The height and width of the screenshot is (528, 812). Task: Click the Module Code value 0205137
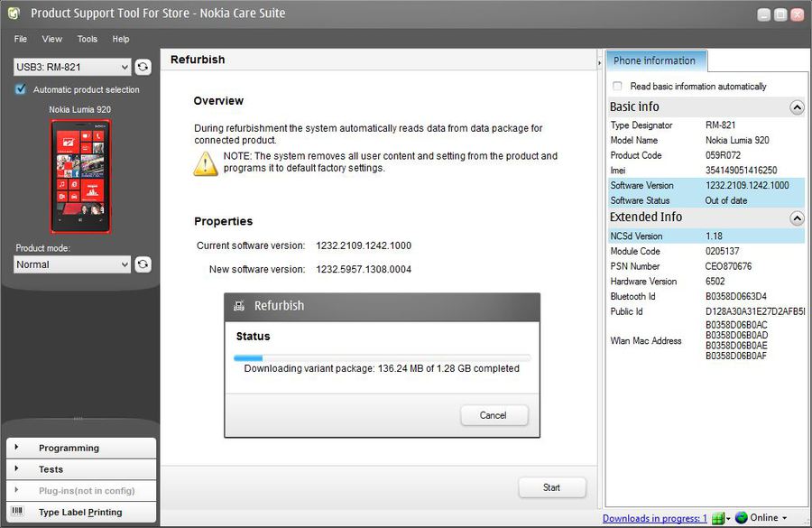tap(723, 251)
